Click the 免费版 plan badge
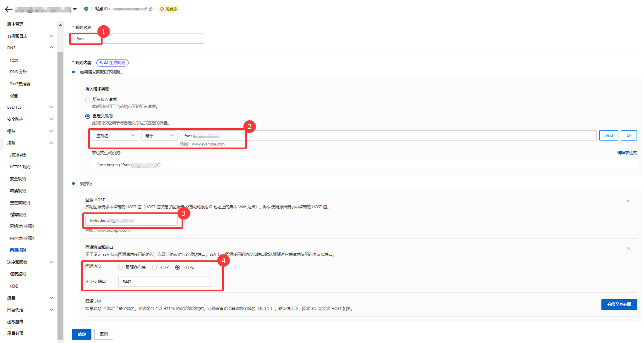This screenshot has height=343, width=644. (x=169, y=9)
